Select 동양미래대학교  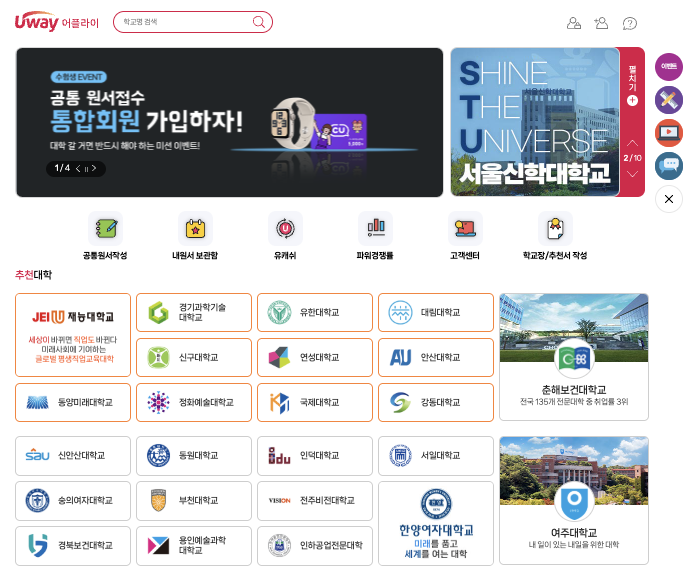coord(73,402)
